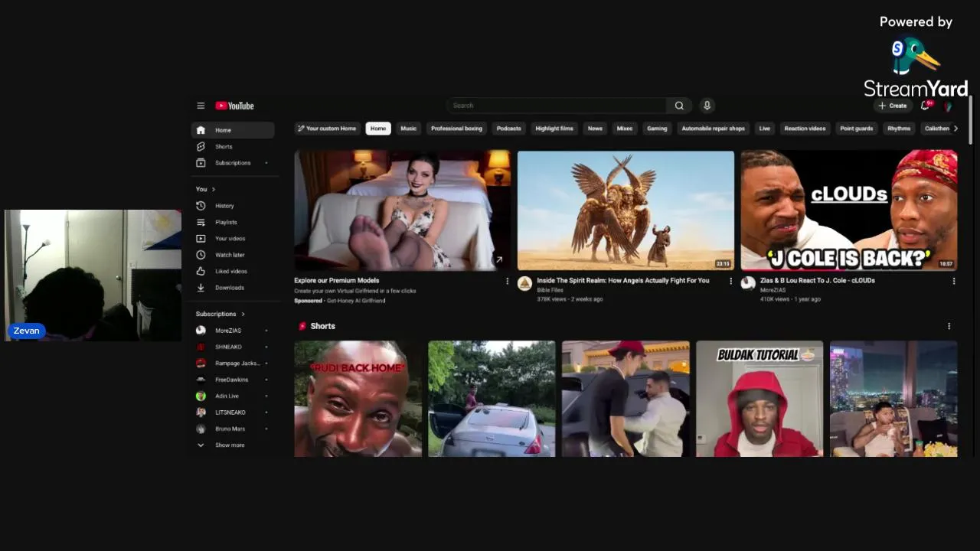
Task: Go to Home in sidebar
Action: click(x=233, y=130)
